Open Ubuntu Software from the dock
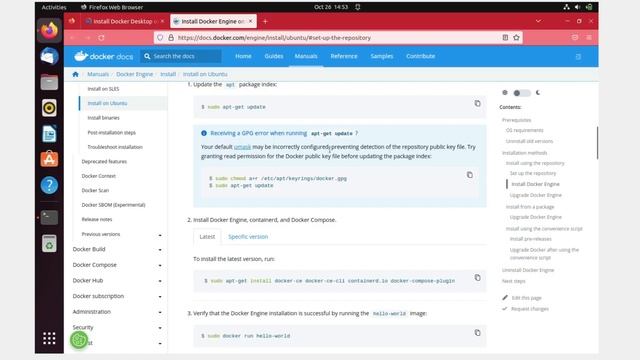The width and height of the screenshot is (640, 360). click(49, 159)
